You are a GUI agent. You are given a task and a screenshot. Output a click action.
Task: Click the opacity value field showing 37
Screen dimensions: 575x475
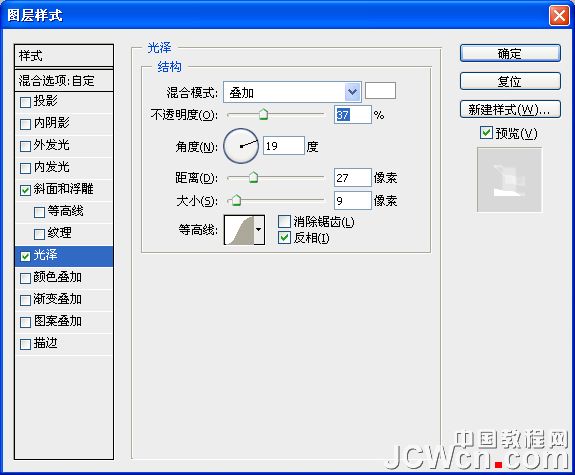point(353,115)
